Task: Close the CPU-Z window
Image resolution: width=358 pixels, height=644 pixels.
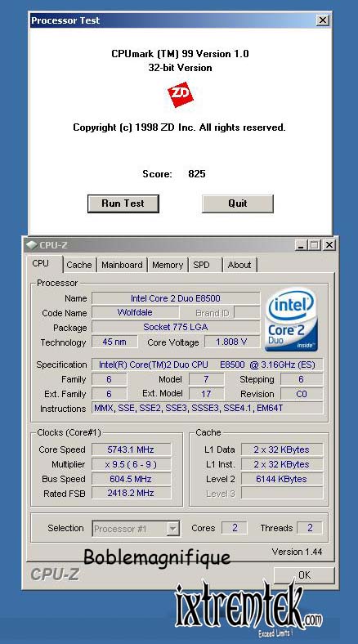Action: (x=329, y=245)
